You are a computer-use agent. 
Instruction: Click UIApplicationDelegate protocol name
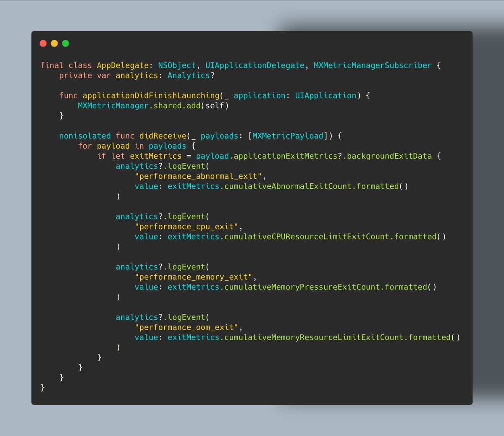point(255,65)
